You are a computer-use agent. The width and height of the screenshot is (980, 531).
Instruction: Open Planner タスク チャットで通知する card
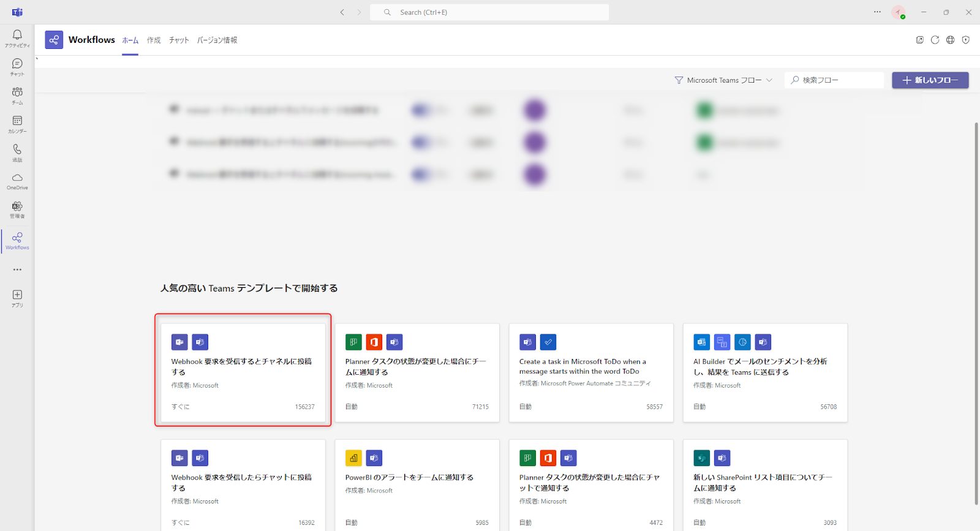click(x=591, y=485)
